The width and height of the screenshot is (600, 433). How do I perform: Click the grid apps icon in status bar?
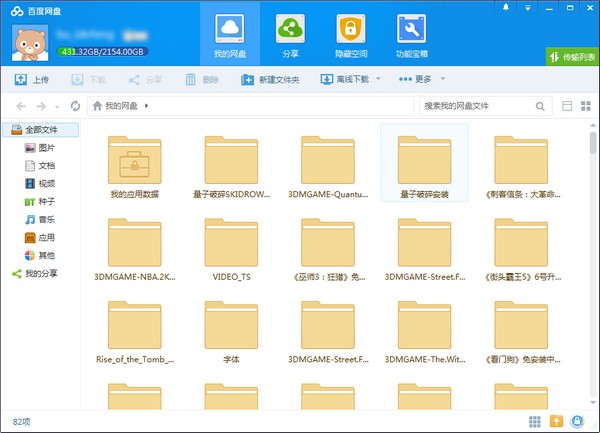[x=535, y=422]
